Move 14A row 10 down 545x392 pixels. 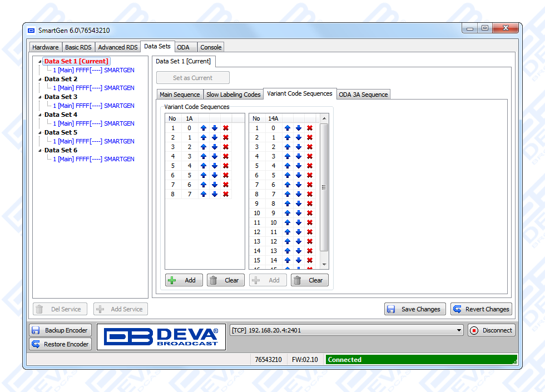[299, 213]
